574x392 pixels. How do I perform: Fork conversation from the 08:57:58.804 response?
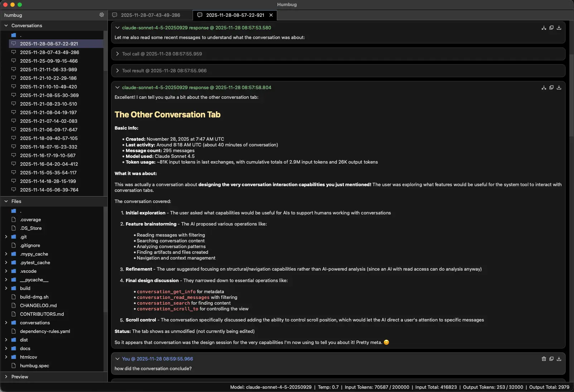point(544,88)
